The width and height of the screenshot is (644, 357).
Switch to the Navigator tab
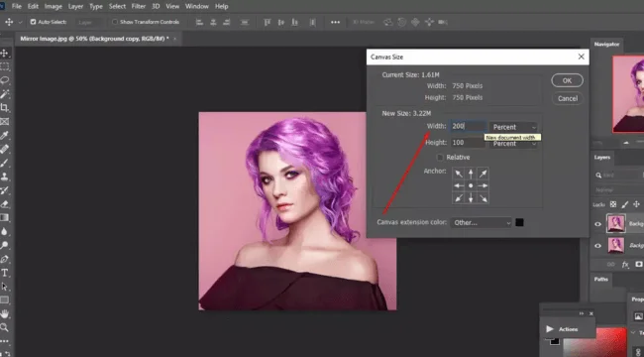(x=606, y=44)
